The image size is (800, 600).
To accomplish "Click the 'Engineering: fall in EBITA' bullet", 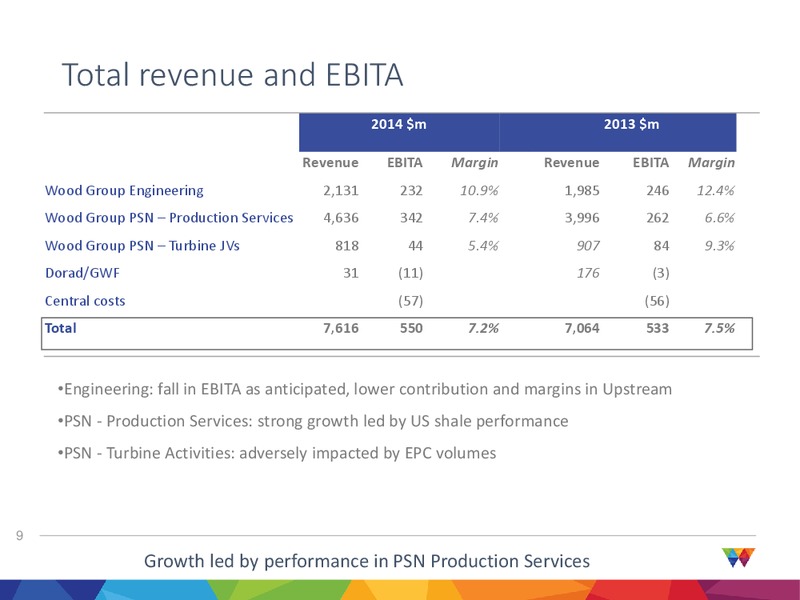I will (x=365, y=390).
